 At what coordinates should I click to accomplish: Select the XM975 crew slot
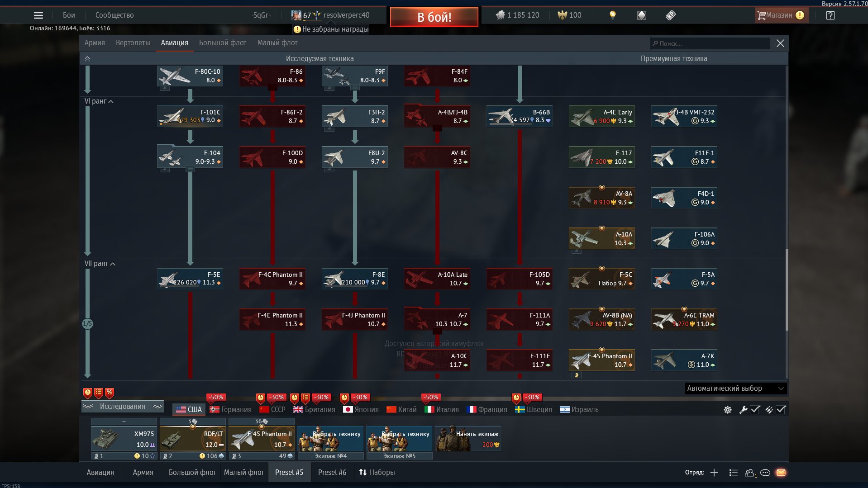click(124, 438)
